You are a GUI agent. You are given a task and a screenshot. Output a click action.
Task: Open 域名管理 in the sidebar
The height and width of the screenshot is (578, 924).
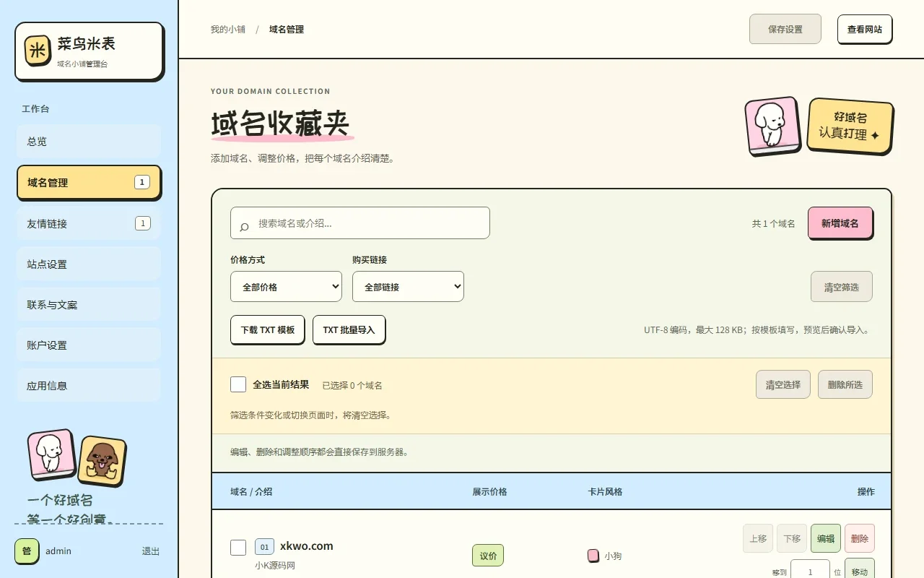pos(89,183)
